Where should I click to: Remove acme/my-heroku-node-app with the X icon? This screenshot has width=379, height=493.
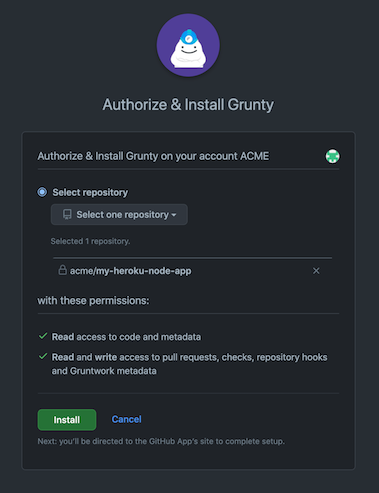click(x=316, y=271)
